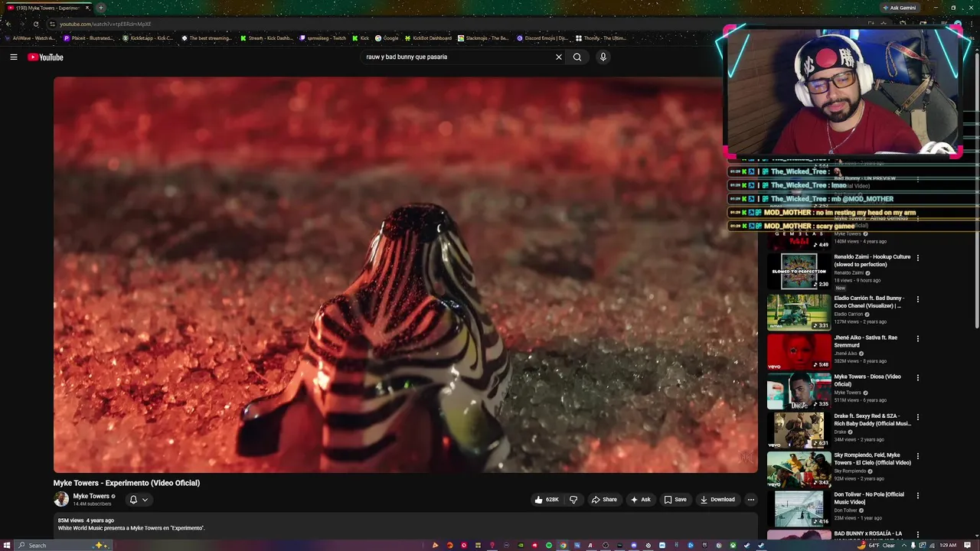This screenshot has width=980, height=551.
Task: Open the notification bell dropdown for Myke Towers
Action: click(139, 500)
